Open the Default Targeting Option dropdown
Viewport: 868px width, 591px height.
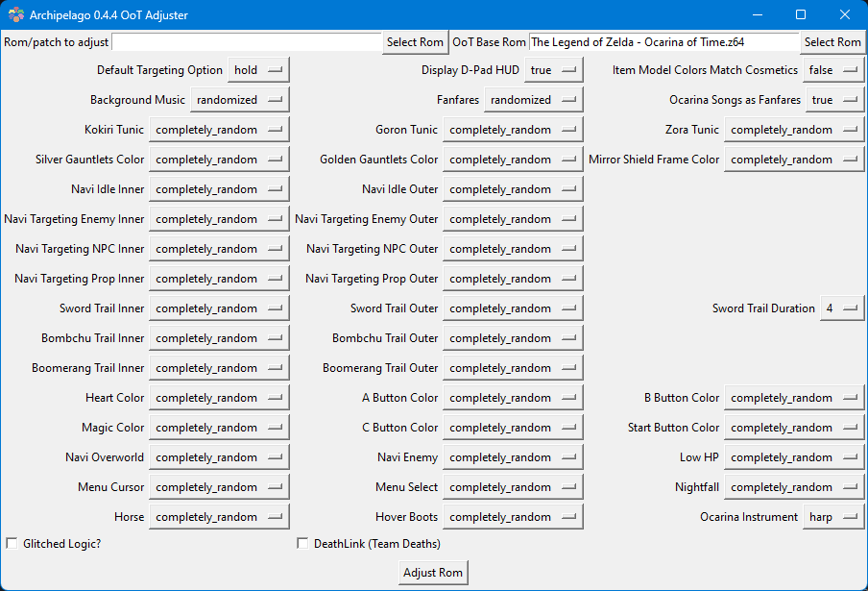258,70
